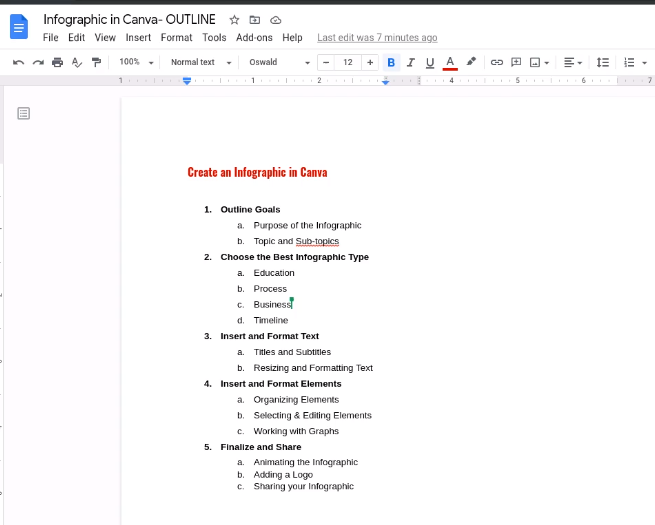Click Selecting & Editing Elements line
Viewport: 655px width, 525px height.
click(312, 416)
